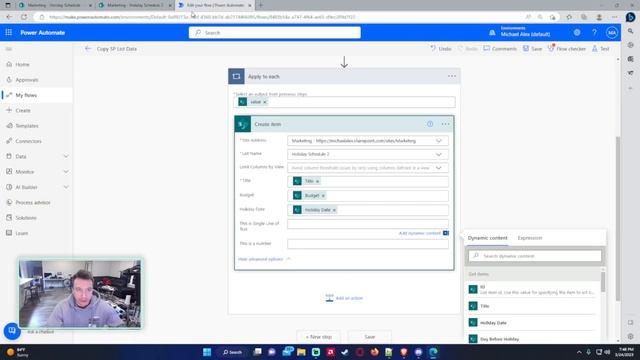Screen dimensions: 640x360
Task: Open the Create item ellipsis menu
Action: [445, 124]
